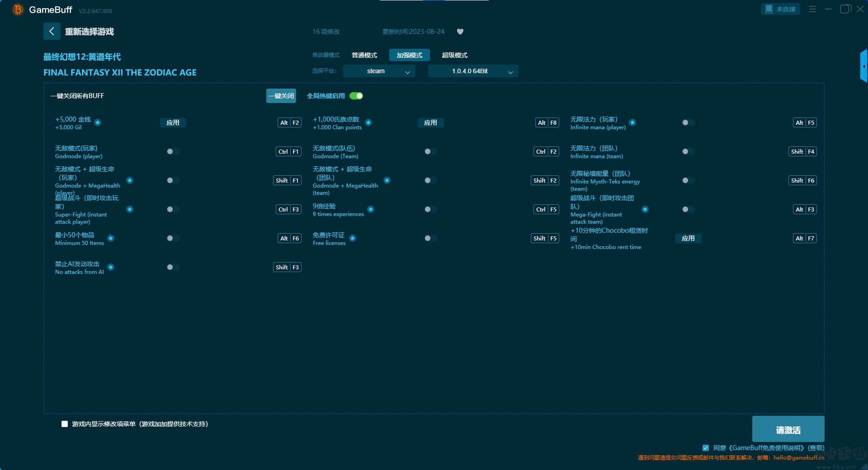Enable Godmode (player) toggle
Screen dimensions: 868x470
pos(173,151)
